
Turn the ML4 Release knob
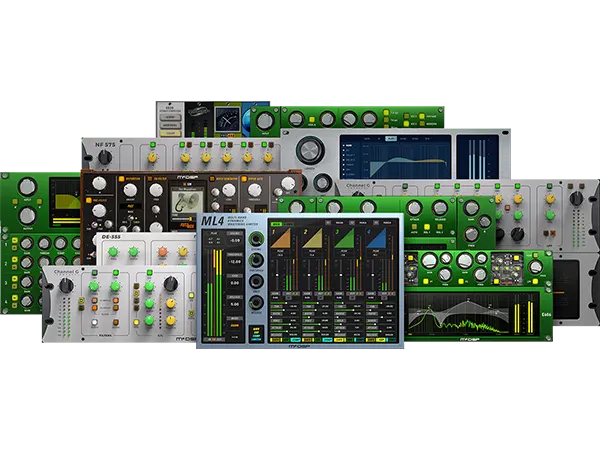(x=256, y=303)
